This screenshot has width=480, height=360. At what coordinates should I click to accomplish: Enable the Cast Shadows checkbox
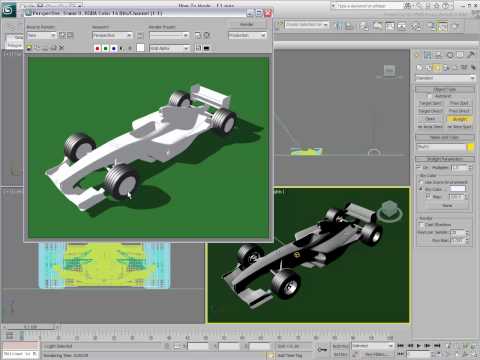point(421,225)
